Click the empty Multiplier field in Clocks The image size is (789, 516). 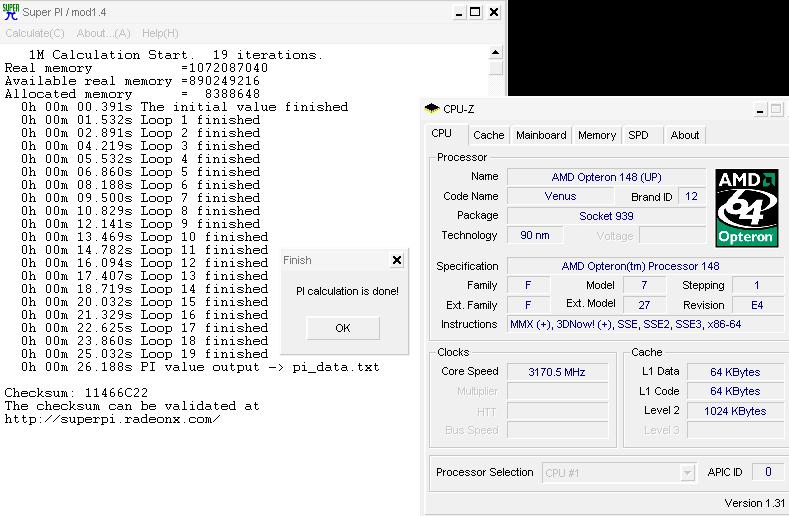point(558,391)
